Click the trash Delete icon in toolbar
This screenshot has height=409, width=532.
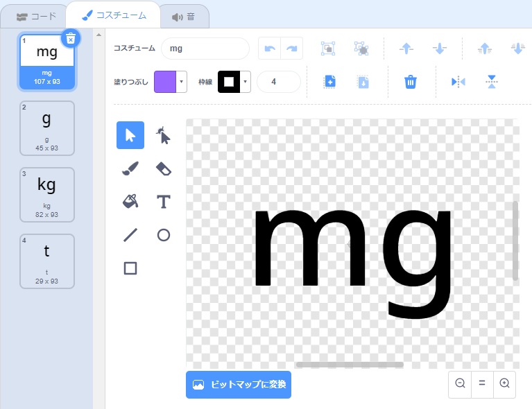pos(411,82)
